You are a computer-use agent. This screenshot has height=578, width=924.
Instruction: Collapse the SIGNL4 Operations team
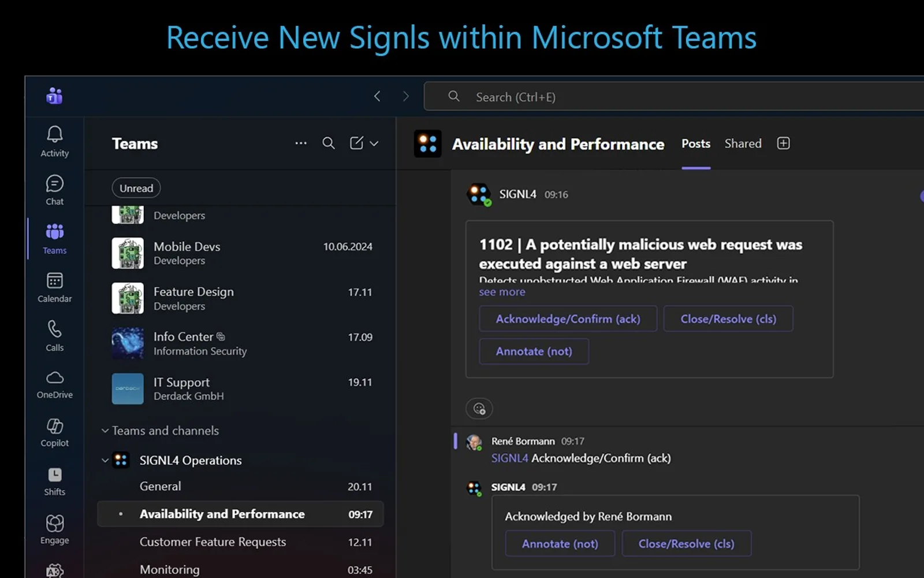click(105, 461)
